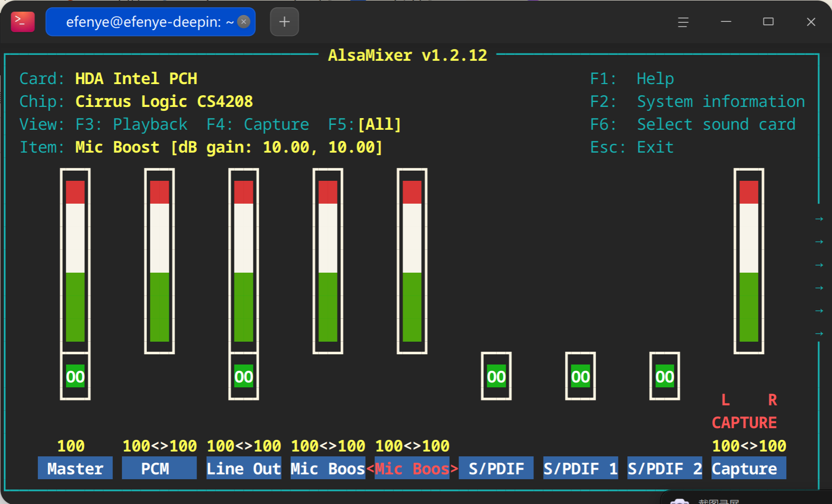Click the highlighted red Mic Boos label
The image size is (832, 504).
coord(412,468)
